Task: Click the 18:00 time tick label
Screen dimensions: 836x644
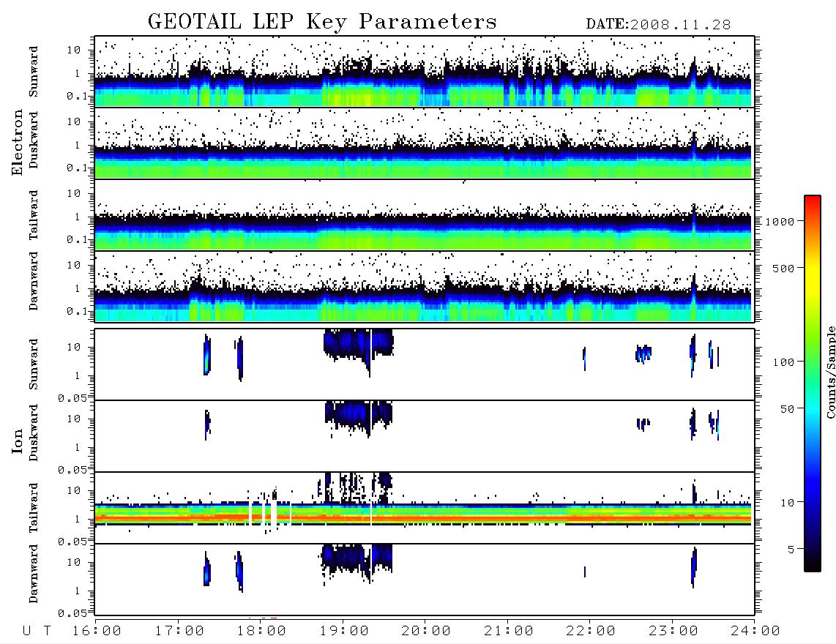Action: click(x=261, y=632)
